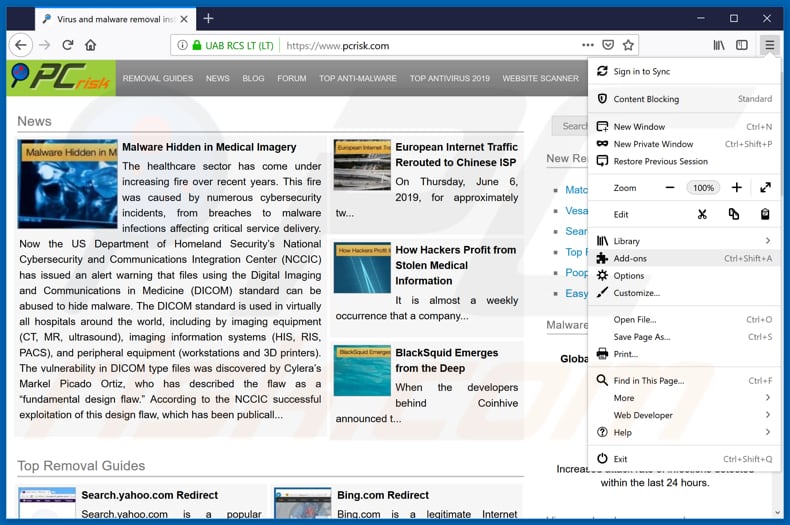Select Restore Previous Session
The image size is (790, 525).
(684, 161)
